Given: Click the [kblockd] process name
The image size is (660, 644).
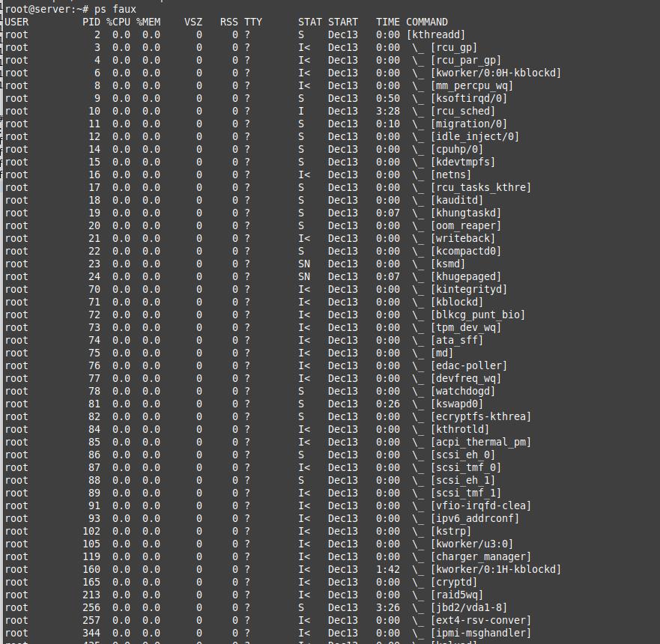Looking at the screenshot, I should (x=457, y=302).
